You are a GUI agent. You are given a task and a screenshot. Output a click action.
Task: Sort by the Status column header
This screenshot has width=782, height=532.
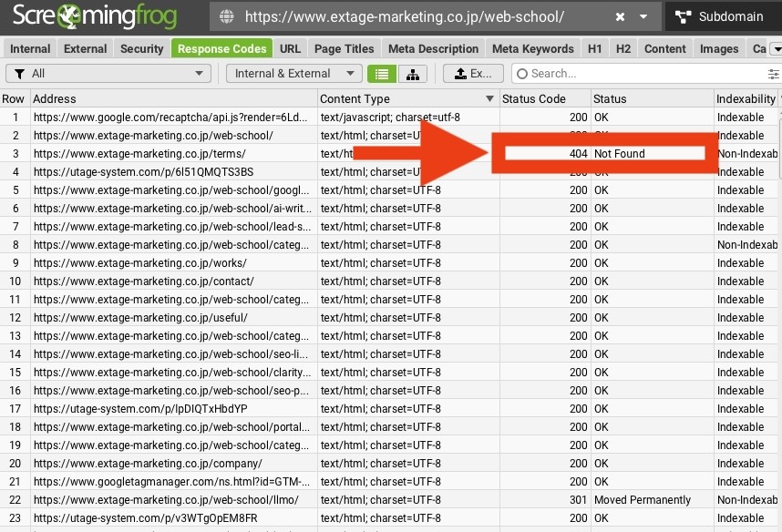tap(653, 98)
